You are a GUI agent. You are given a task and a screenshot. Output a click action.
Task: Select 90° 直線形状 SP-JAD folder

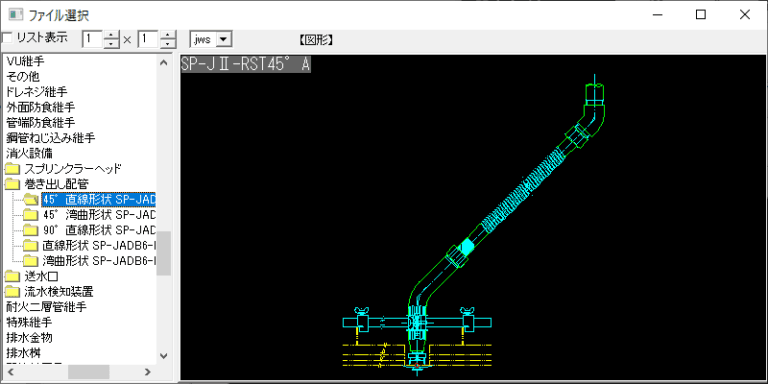[x=99, y=230]
